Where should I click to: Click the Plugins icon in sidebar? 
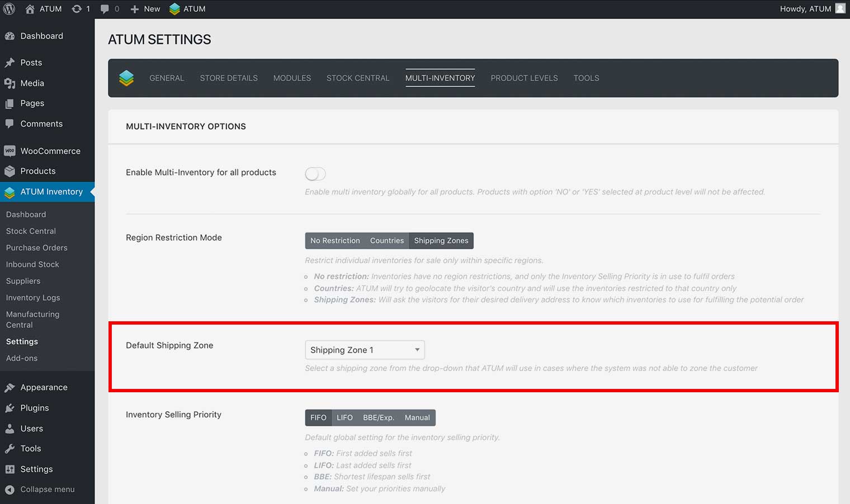point(10,408)
